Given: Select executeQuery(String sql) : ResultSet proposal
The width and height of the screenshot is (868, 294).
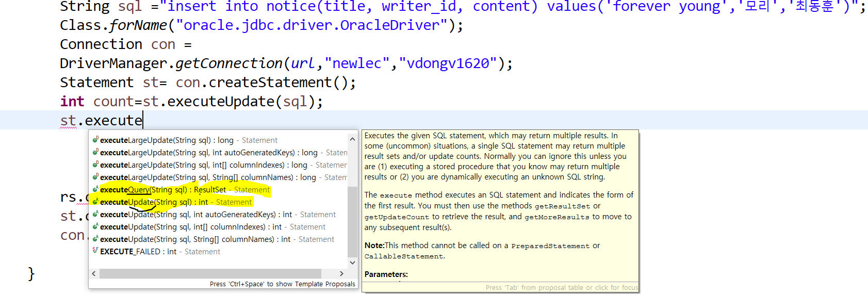Looking at the screenshot, I should 219,190.
